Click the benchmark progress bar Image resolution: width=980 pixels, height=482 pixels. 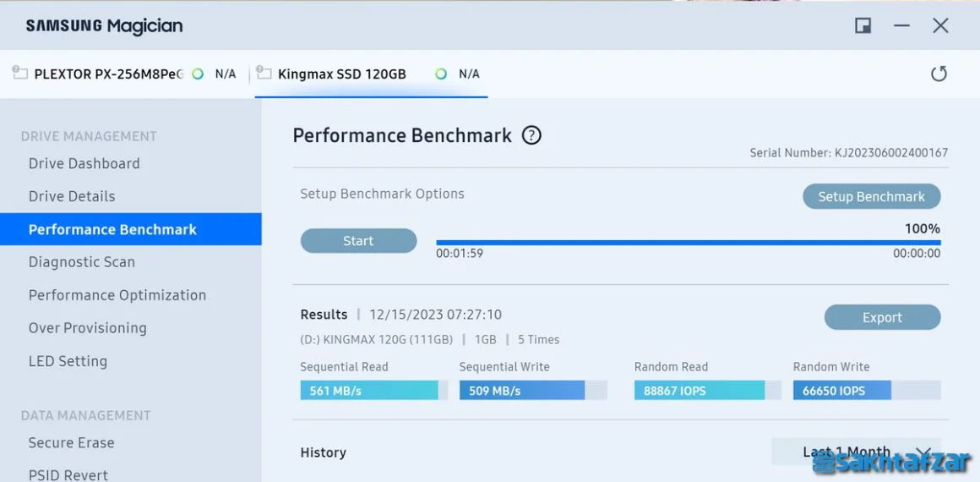(x=689, y=243)
